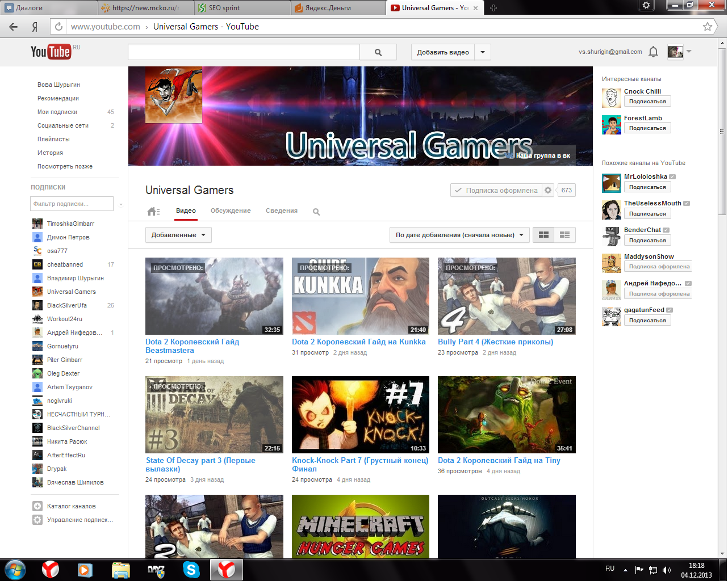Open media player taskbar icon
Screen dimensions: 728x581
tap(85, 569)
